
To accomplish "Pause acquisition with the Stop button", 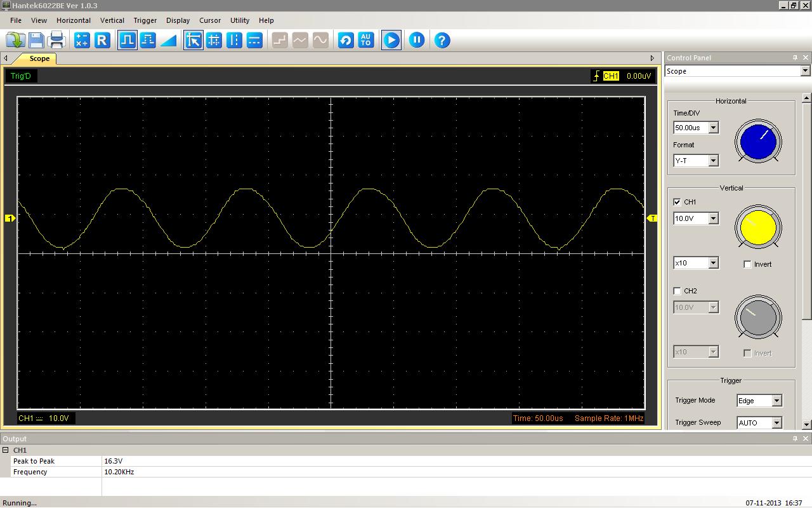I will [417, 41].
